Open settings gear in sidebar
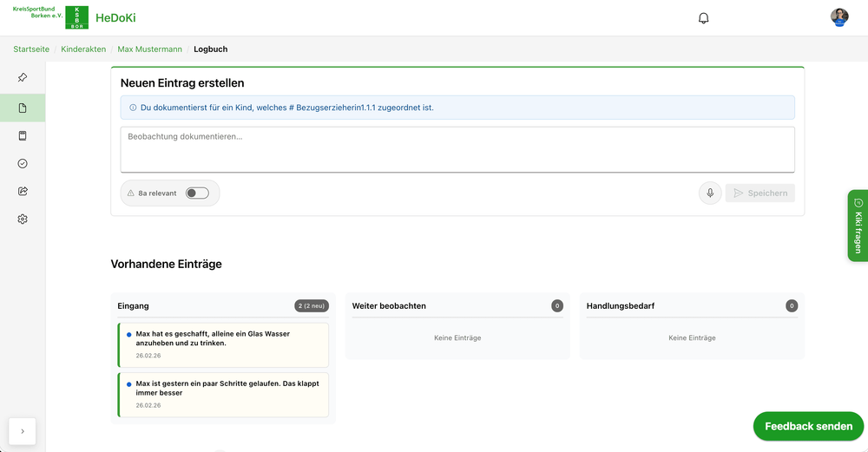The width and height of the screenshot is (868, 452). click(23, 219)
